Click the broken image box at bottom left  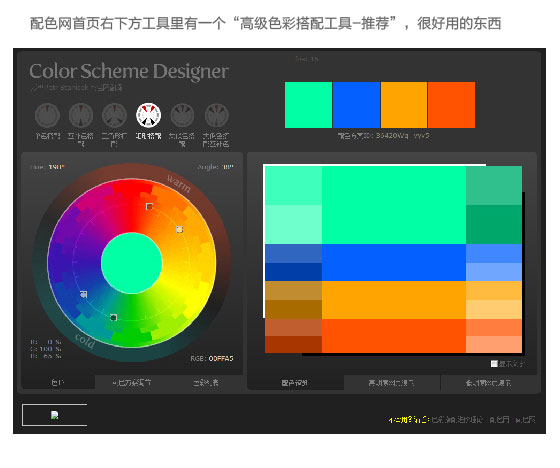[x=55, y=415]
